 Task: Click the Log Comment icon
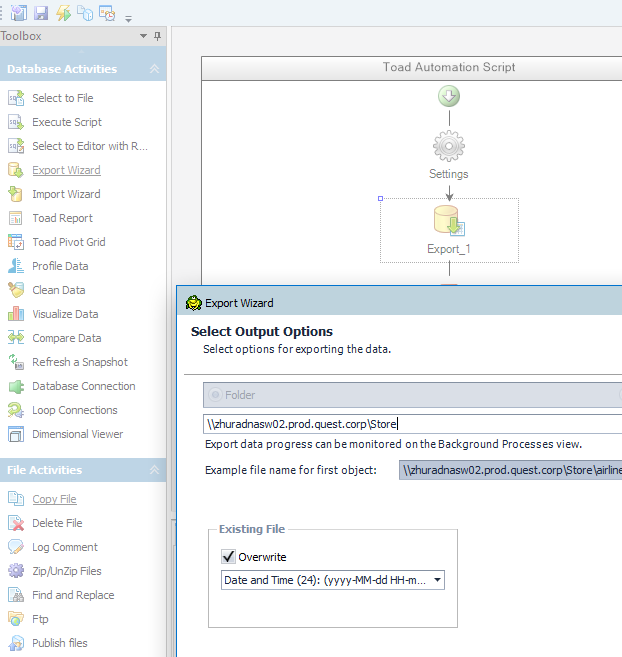pos(16,547)
